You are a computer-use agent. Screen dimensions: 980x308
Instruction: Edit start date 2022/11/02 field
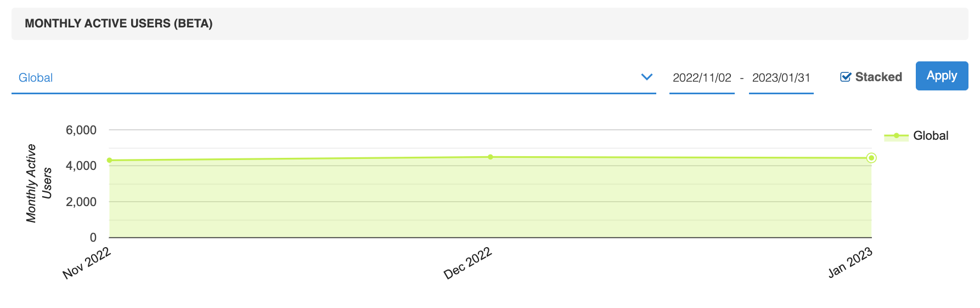point(702,78)
